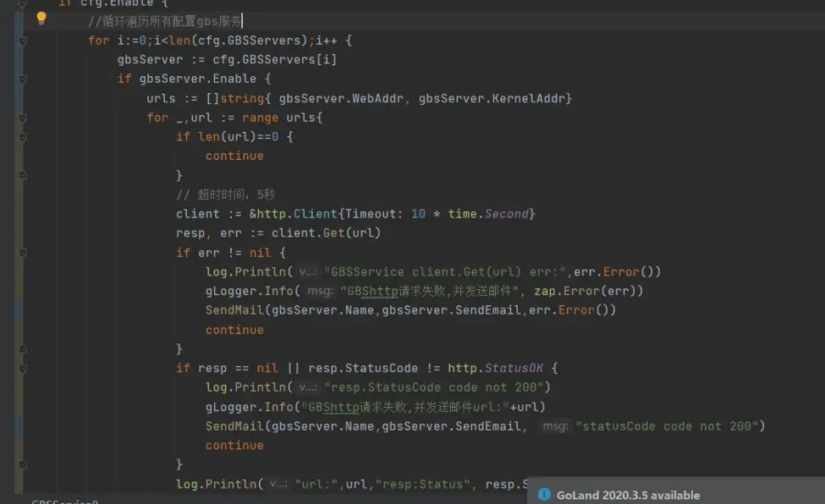
Task: Collapse the 'if err != nil' block
Action: point(24,253)
